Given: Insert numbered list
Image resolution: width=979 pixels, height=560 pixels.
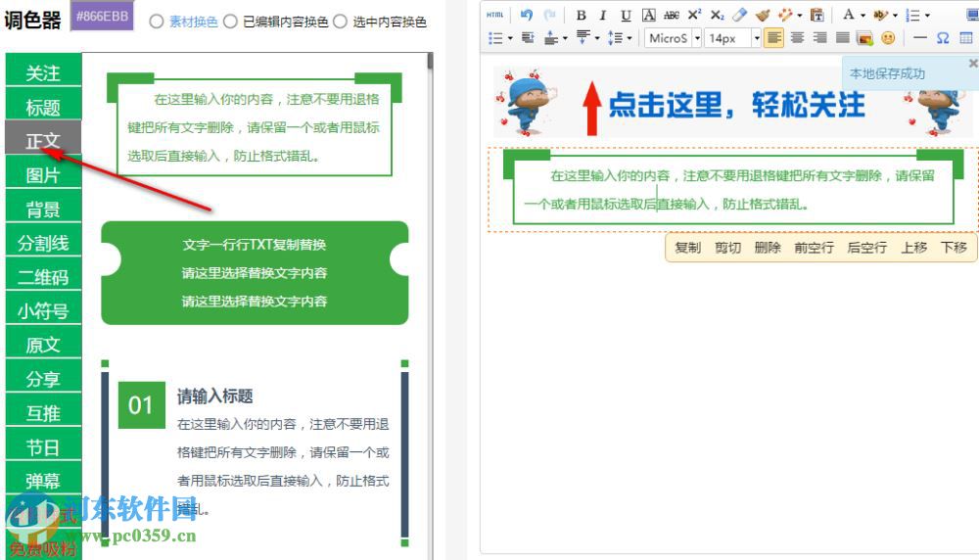Looking at the screenshot, I should pyautogui.click(x=913, y=15).
